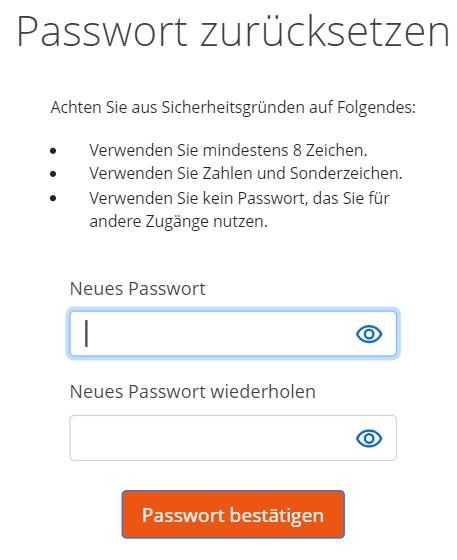457x560 pixels.
Task: Click bullet point before kein Passwort rule
Action: pos(53,198)
